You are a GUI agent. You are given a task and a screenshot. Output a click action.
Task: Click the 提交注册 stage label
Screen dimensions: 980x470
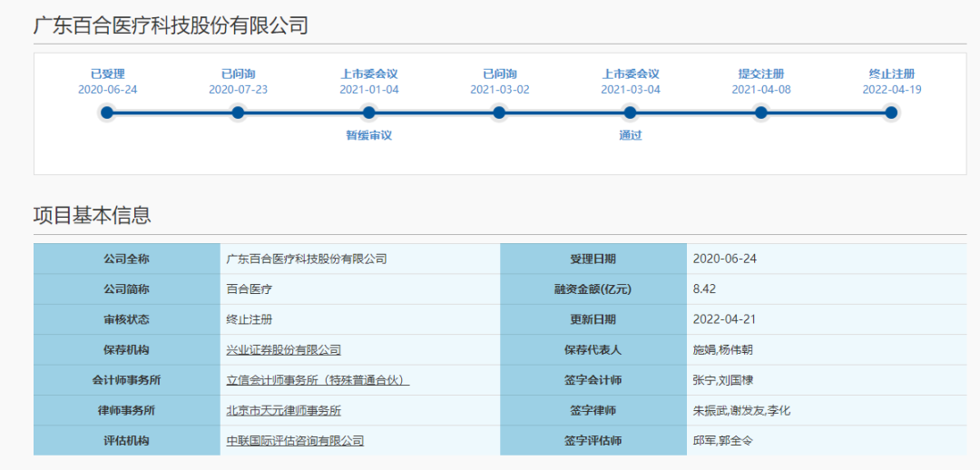(x=760, y=74)
